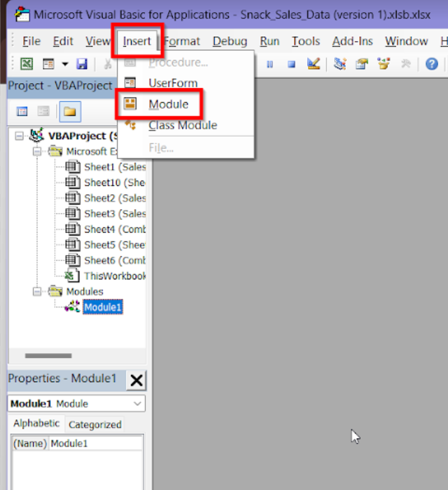This screenshot has height=490, width=448.
Task: Click the View Microsoft Excel toolbar icon
Action: click(x=27, y=64)
